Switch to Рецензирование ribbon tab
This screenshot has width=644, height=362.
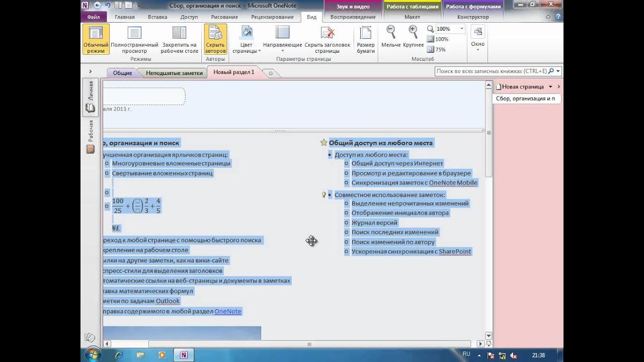(272, 17)
